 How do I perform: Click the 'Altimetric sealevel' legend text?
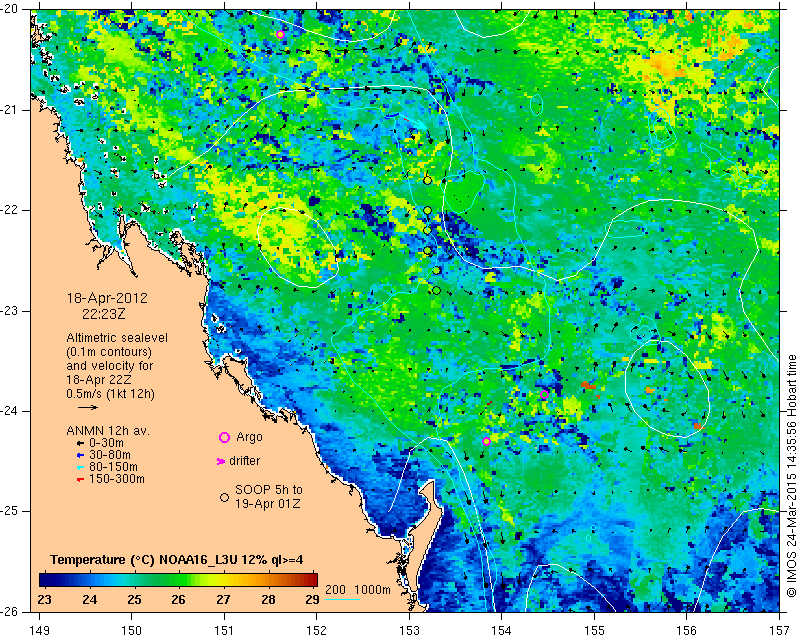(117, 338)
